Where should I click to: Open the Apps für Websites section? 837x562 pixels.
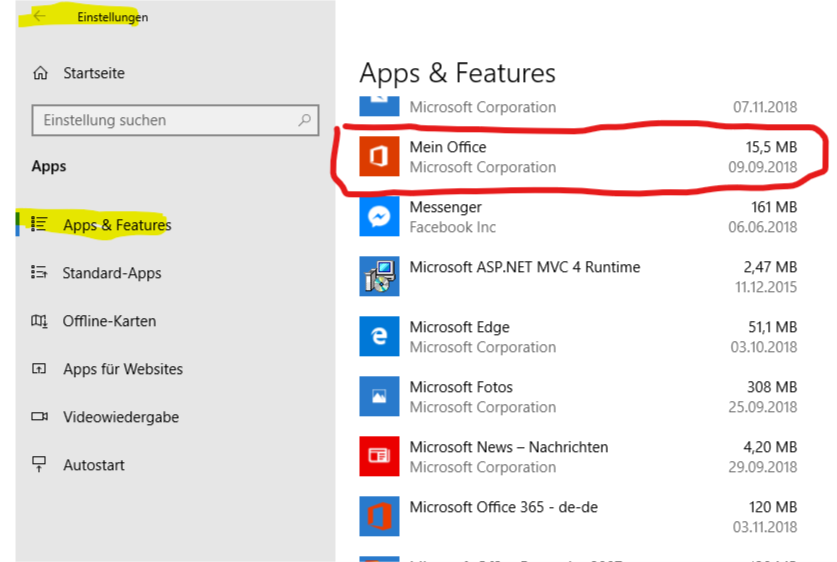click(123, 369)
